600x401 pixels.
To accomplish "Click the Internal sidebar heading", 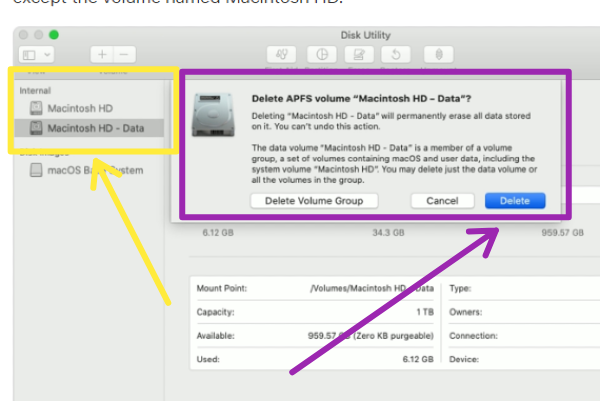I will pyautogui.click(x=35, y=91).
